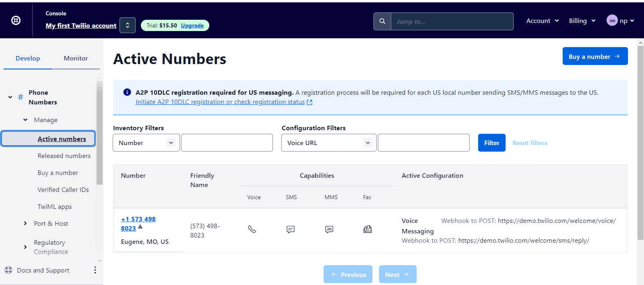
Task: Click the Buy a number button
Action: click(x=595, y=56)
